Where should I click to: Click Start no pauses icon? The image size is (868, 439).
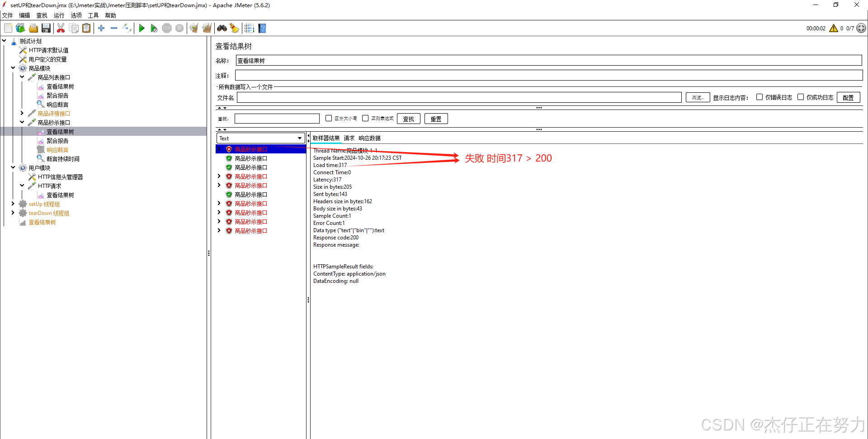click(154, 28)
